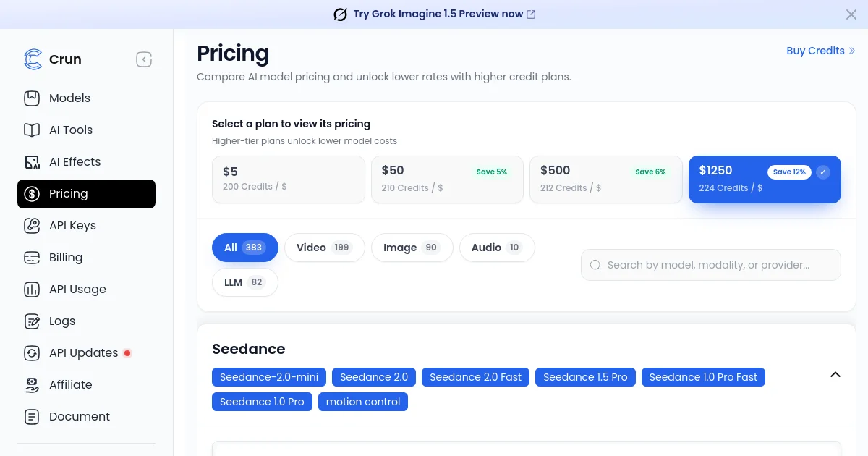868x456 pixels.
Task: Click the API Keys key icon
Action: [x=32, y=225]
